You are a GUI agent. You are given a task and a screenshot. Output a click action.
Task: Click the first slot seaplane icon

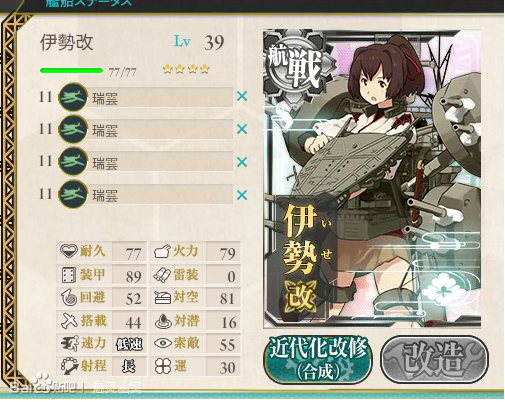pyautogui.click(x=73, y=97)
